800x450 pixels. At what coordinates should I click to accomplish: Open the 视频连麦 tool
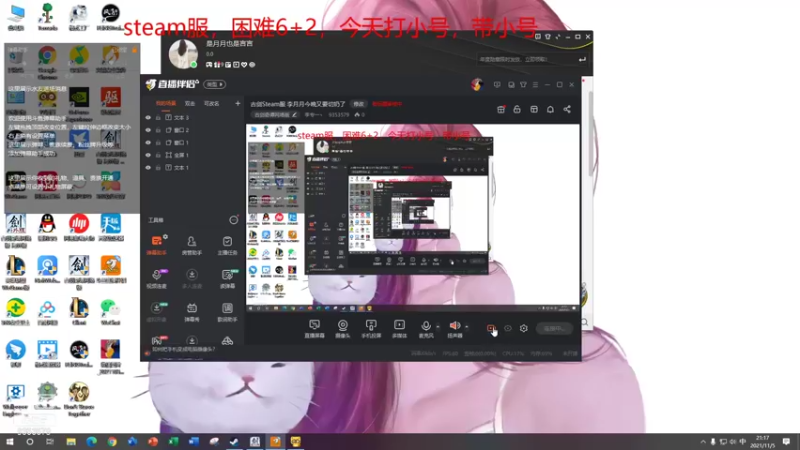157,279
